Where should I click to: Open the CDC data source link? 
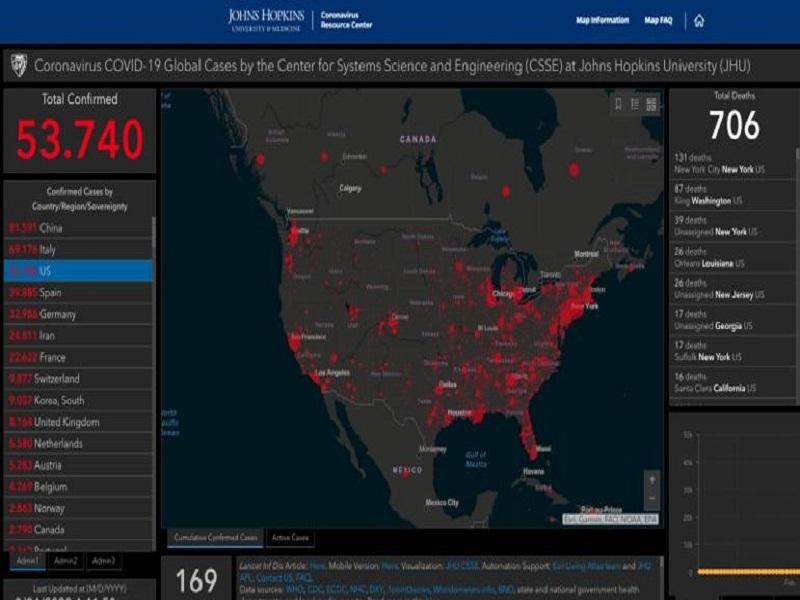point(315,589)
